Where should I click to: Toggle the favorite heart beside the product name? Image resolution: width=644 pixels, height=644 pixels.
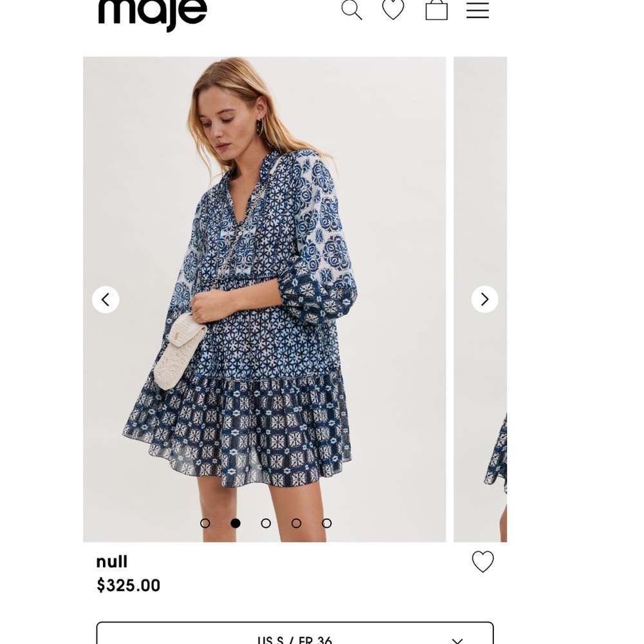(x=484, y=561)
